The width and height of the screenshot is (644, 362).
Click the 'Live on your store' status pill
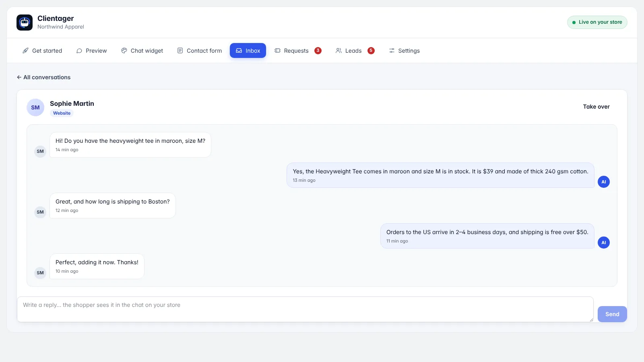click(597, 22)
